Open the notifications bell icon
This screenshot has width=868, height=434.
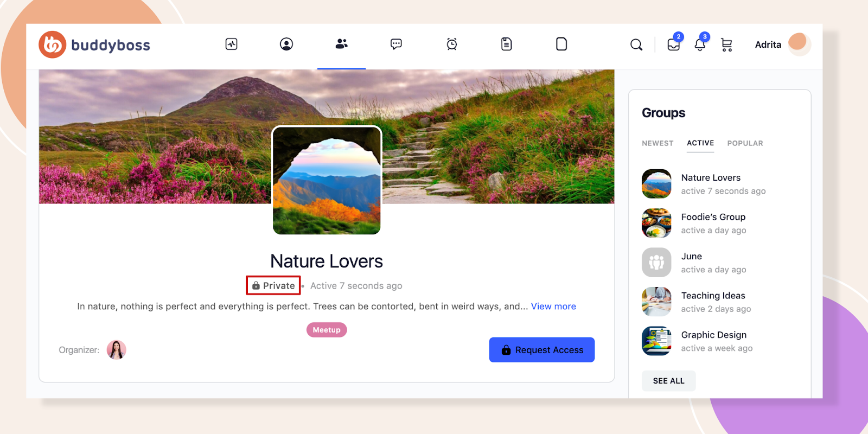[x=700, y=44]
